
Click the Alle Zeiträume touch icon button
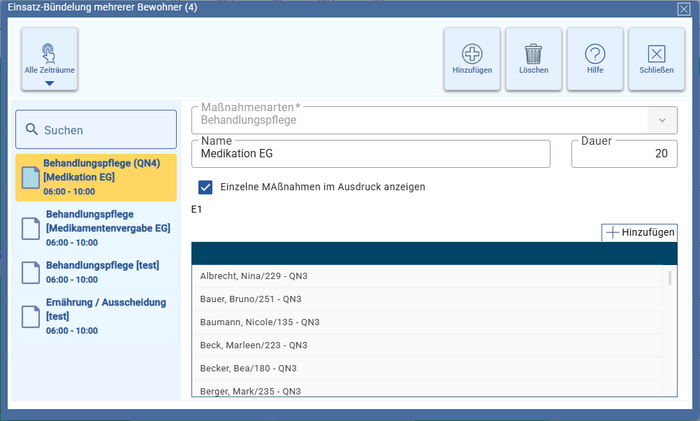click(49, 53)
